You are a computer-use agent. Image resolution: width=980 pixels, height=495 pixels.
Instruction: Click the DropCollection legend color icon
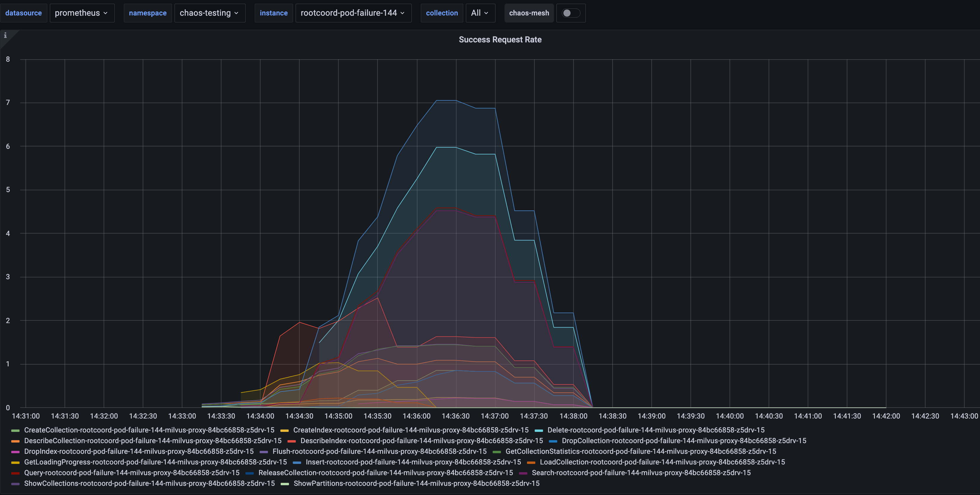click(553, 441)
